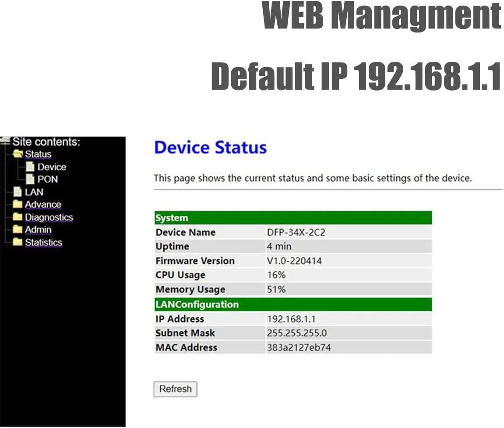The image size is (504, 428).
Task: Click the folder icon beside Advance
Action: (18, 204)
